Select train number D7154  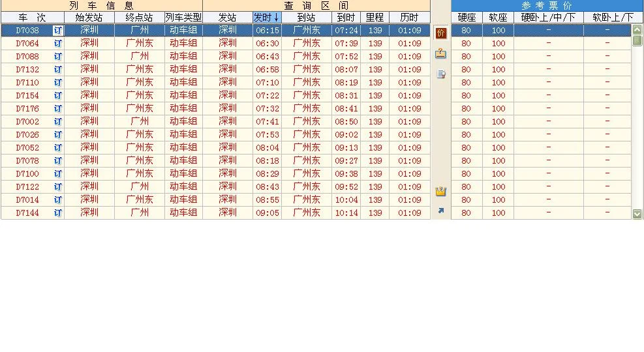click(27, 96)
